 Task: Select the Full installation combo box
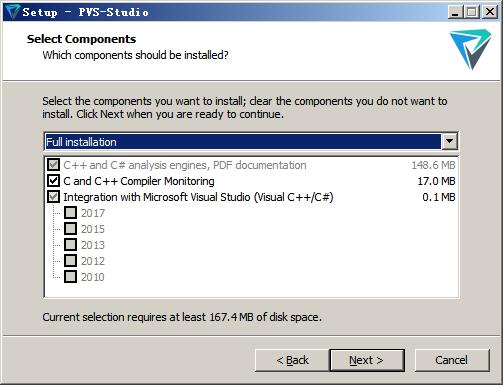[251, 141]
